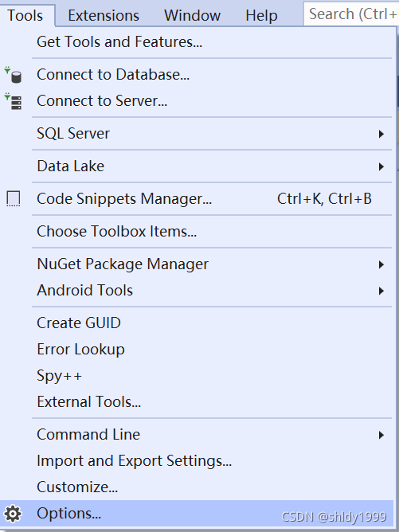The image size is (399, 532).
Task: Click the Options gear icon
Action: 13,514
